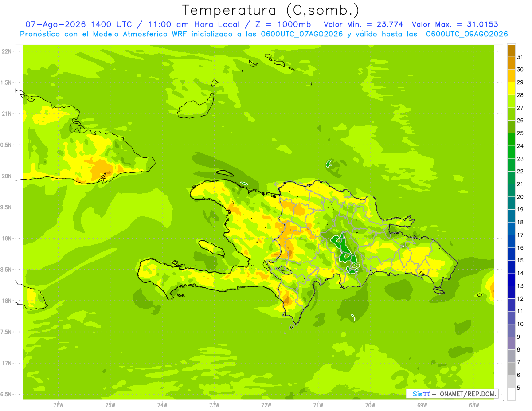
Task: Pick the legend swatch between 26 and 27
Action: click(x=511, y=114)
